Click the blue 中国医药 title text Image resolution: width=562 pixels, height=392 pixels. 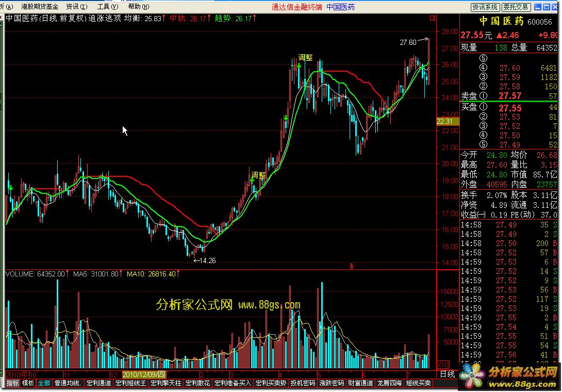click(340, 7)
